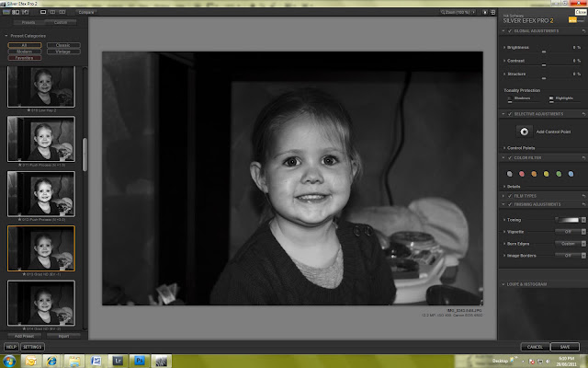The image size is (588, 368).
Task: Add a control point with the circular icon
Action: 525,132
